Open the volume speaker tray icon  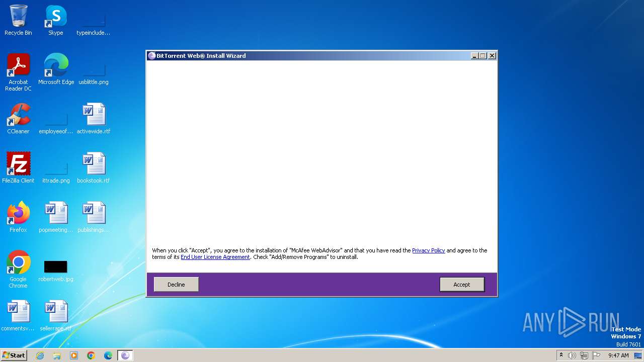coord(572,355)
